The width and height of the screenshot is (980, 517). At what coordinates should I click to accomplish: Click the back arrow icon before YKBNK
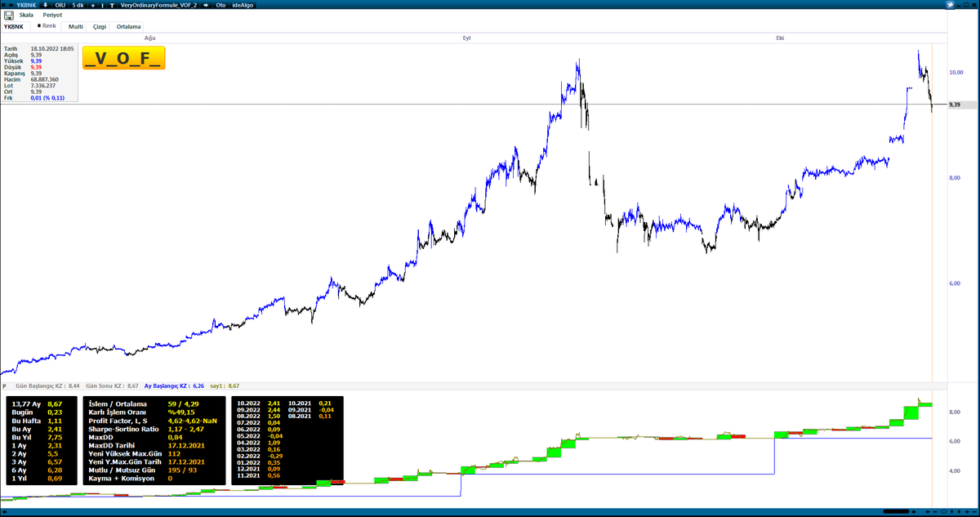(x=11, y=5)
